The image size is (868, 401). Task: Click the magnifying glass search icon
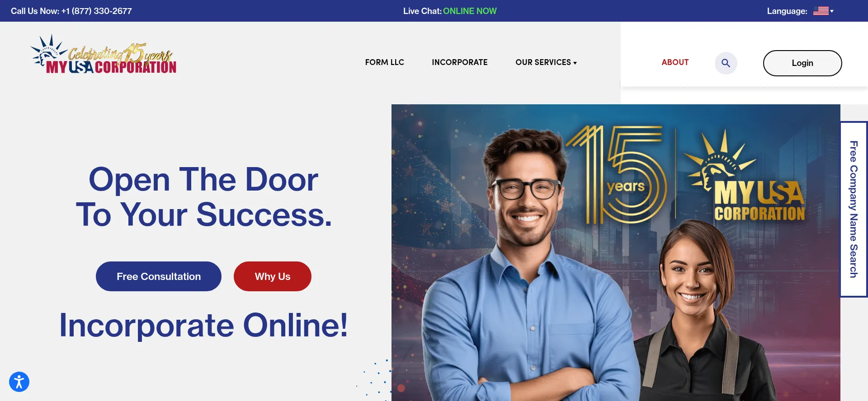click(726, 63)
